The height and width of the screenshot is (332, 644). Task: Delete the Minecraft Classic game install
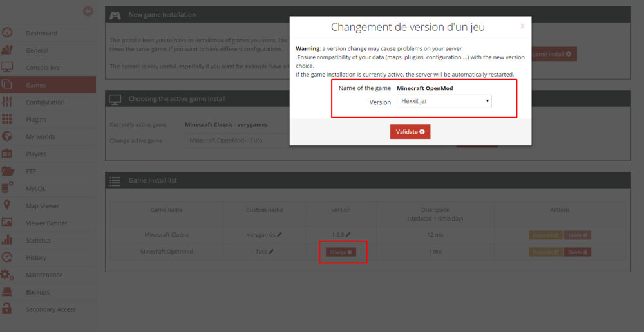578,235
